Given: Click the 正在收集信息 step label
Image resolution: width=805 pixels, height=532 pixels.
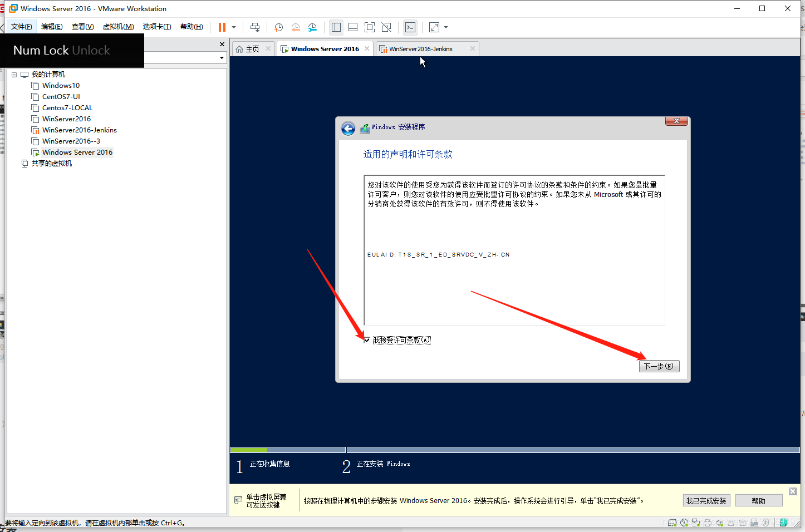Looking at the screenshot, I should [x=269, y=464].
